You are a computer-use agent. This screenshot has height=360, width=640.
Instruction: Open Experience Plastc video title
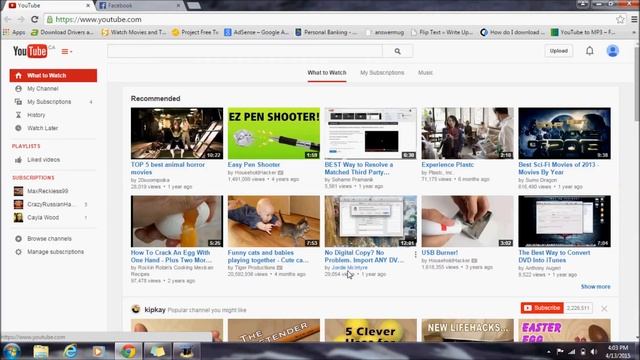tap(447, 164)
